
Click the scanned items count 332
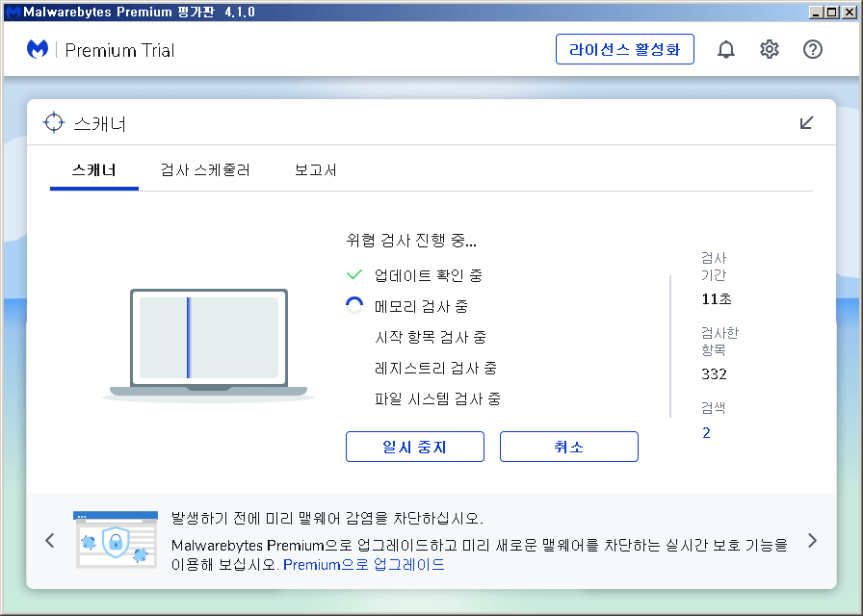point(714,374)
